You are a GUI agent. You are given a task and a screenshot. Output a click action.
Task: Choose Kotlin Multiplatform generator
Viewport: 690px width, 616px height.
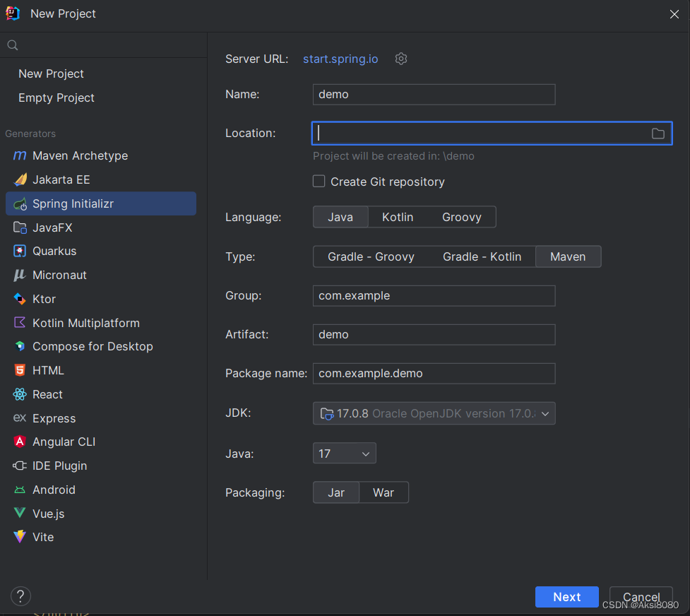click(101, 323)
